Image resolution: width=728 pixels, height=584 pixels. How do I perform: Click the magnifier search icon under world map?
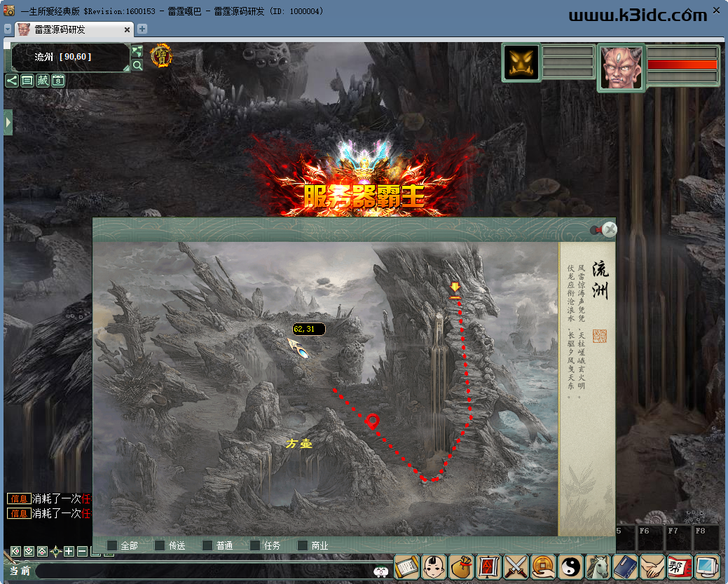(x=137, y=65)
